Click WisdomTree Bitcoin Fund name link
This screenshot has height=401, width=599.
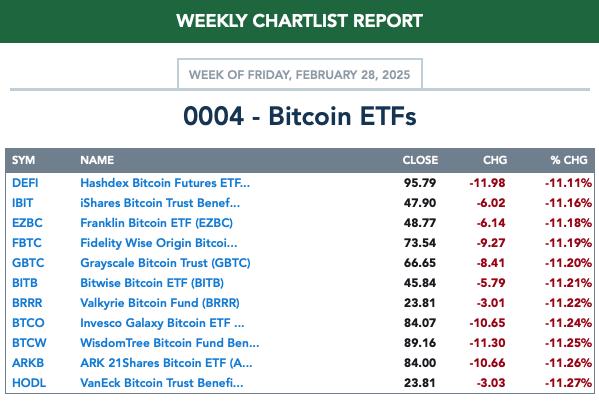pyautogui.click(x=170, y=343)
